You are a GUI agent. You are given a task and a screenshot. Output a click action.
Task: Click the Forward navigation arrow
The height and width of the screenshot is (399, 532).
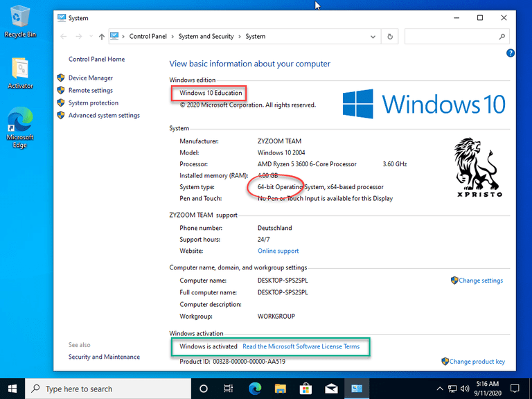click(x=79, y=36)
